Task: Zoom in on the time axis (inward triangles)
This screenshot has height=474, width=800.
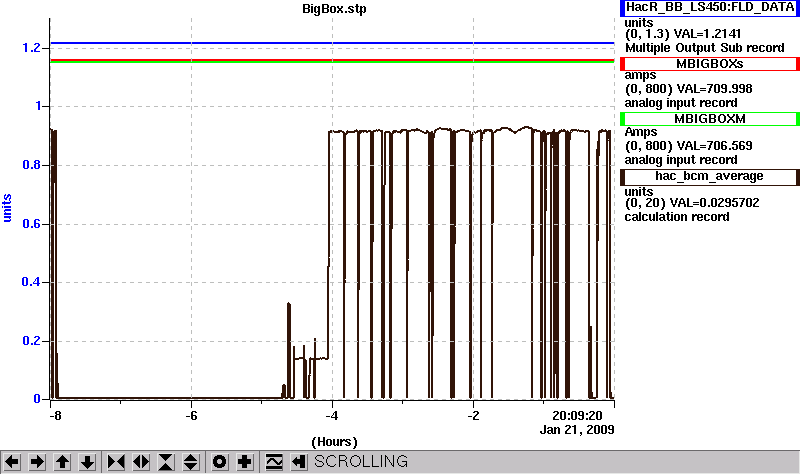Action: coord(116,462)
